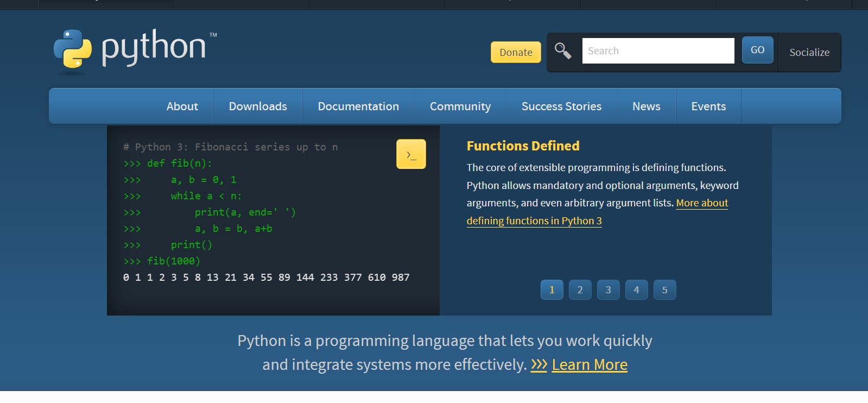
Task: Open the Events menu
Action: pos(708,106)
